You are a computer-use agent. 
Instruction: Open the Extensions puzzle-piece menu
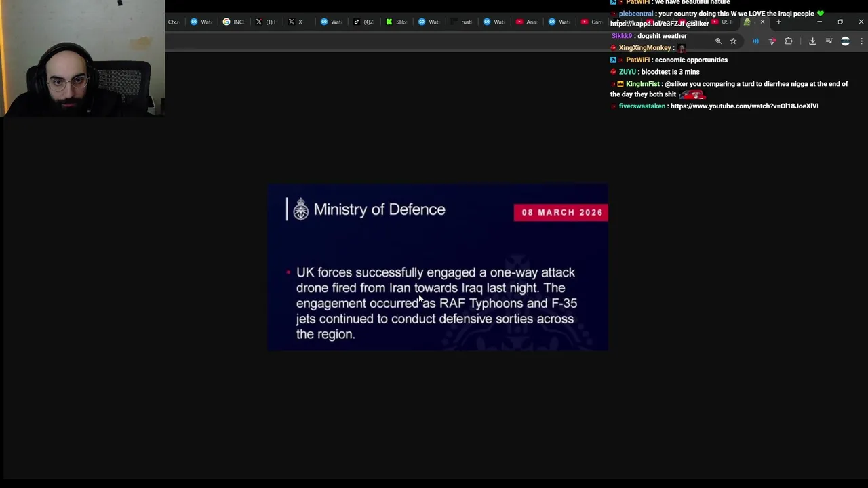point(789,41)
